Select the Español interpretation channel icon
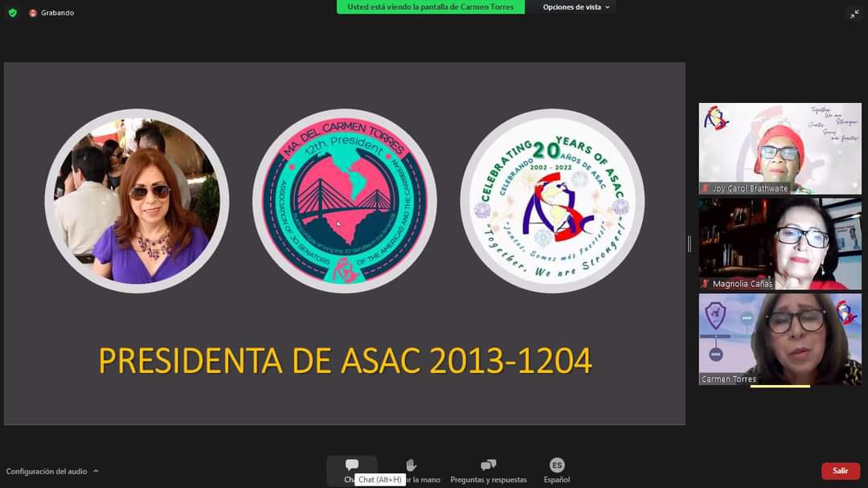The width and height of the screenshot is (868, 488). click(x=555, y=465)
